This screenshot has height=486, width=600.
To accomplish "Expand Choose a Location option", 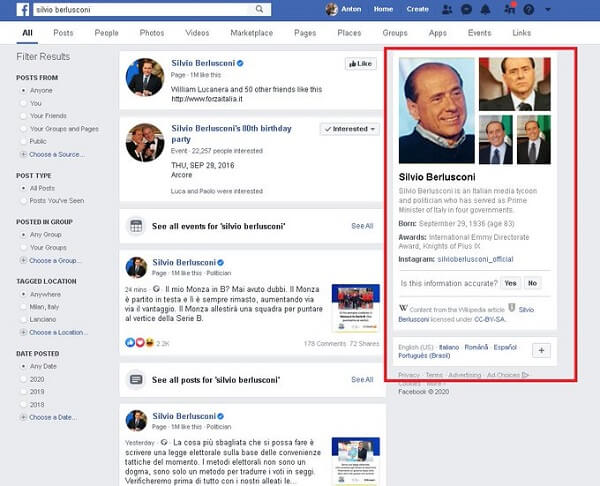I will (58, 332).
